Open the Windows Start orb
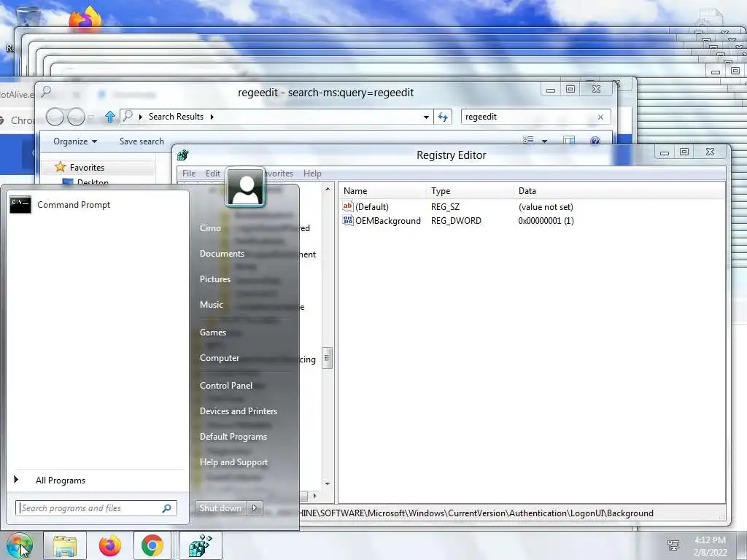The height and width of the screenshot is (560, 747). (x=19, y=545)
